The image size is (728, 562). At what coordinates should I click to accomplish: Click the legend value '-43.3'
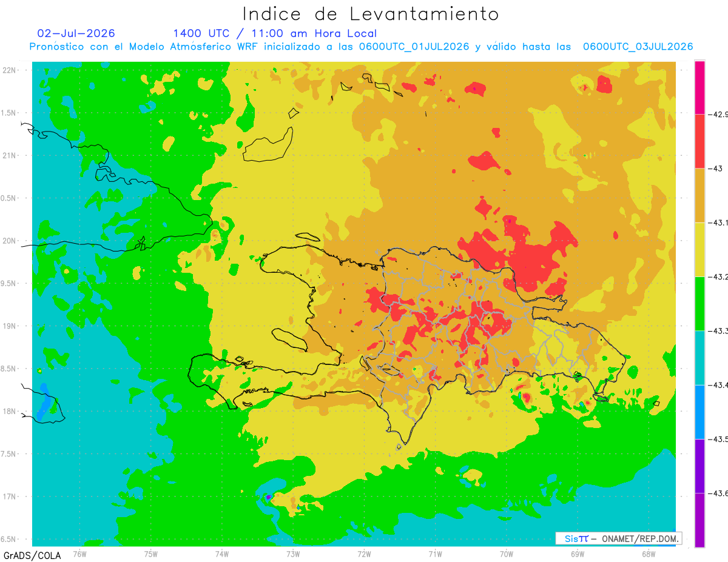[x=718, y=330]
